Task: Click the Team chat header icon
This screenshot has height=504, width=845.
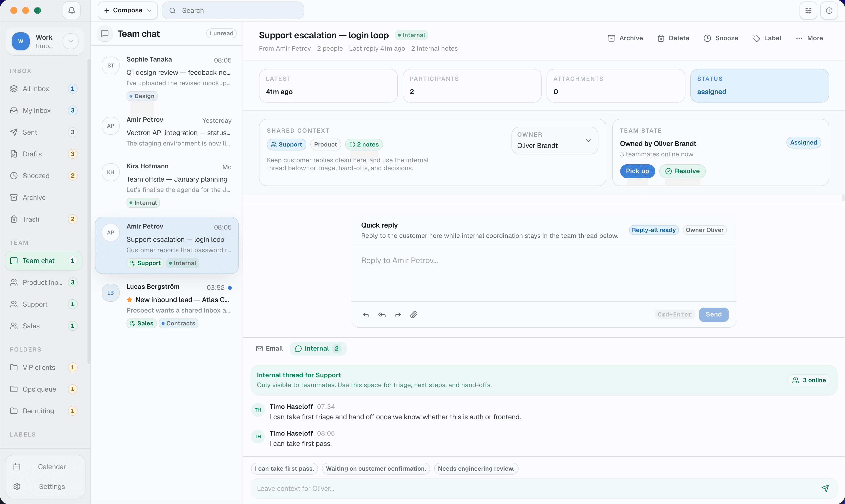Action: pos(105,34)
